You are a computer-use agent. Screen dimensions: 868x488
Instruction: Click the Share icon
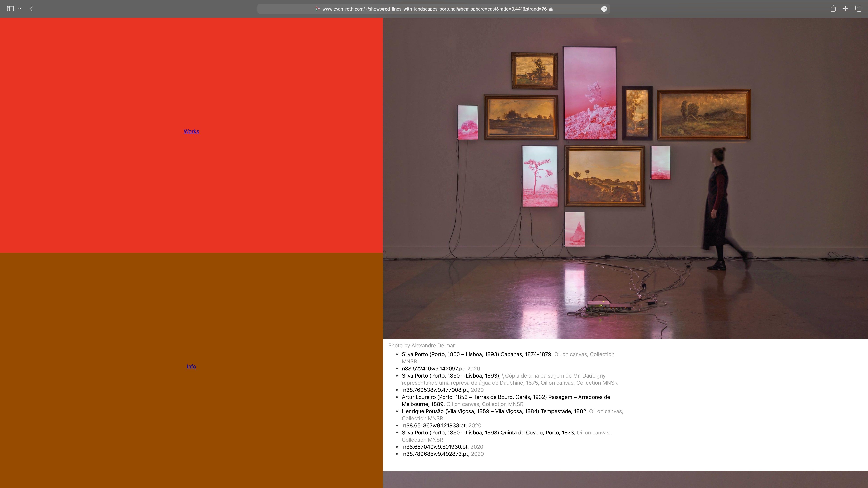(x=833, y=9)
